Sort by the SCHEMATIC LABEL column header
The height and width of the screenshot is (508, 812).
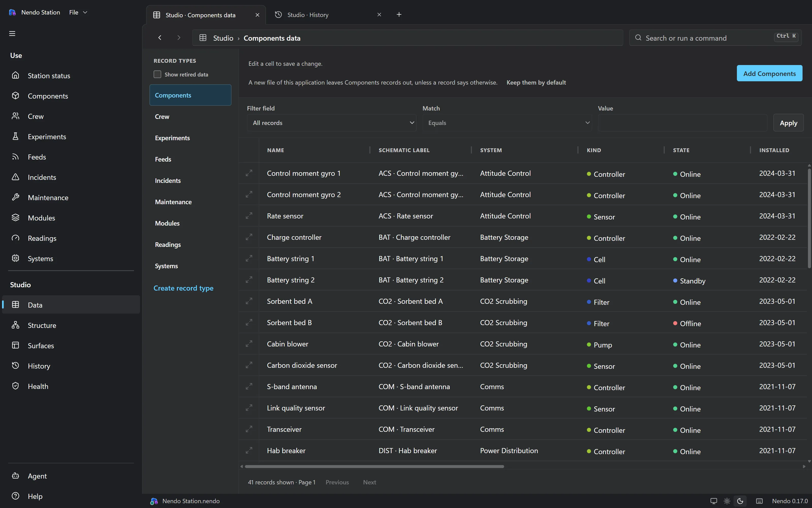click(x=404, y=150)
